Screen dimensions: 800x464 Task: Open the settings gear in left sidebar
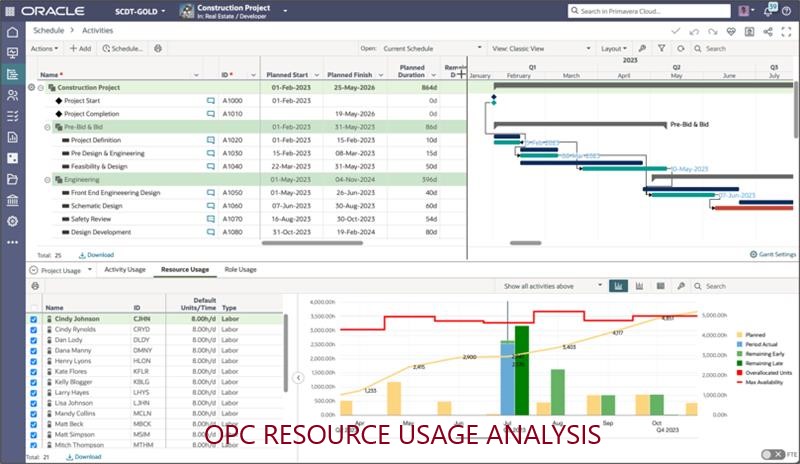click(12, 221)
